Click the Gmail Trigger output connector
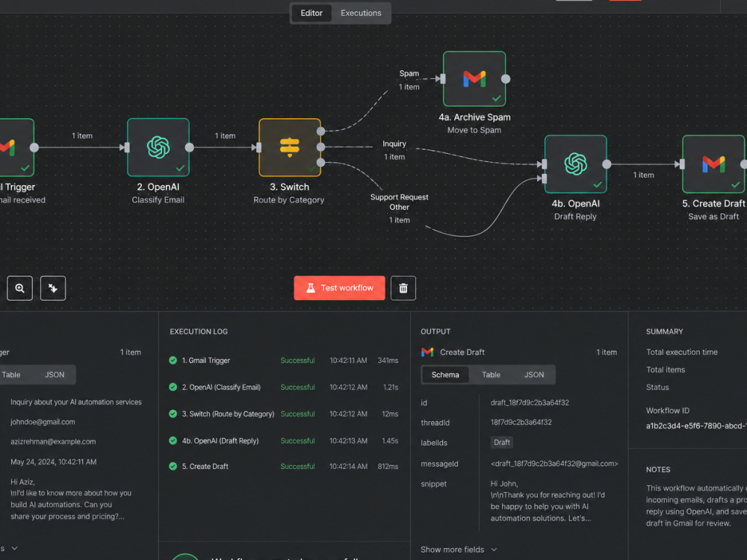 coord(34,148)
